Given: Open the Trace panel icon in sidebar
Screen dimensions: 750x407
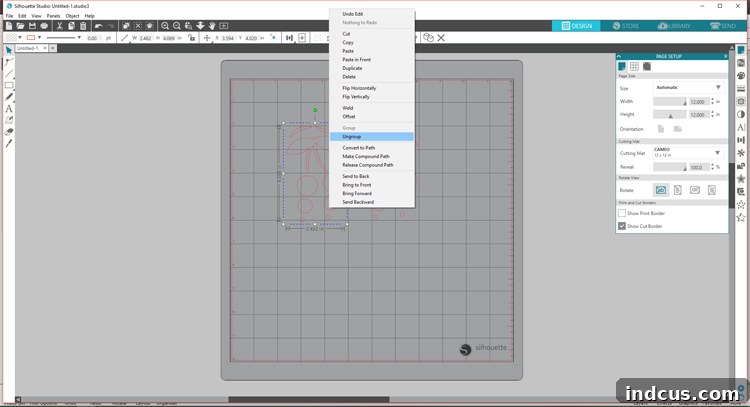Looking at the screenshot, I should (x=741, y=101).
